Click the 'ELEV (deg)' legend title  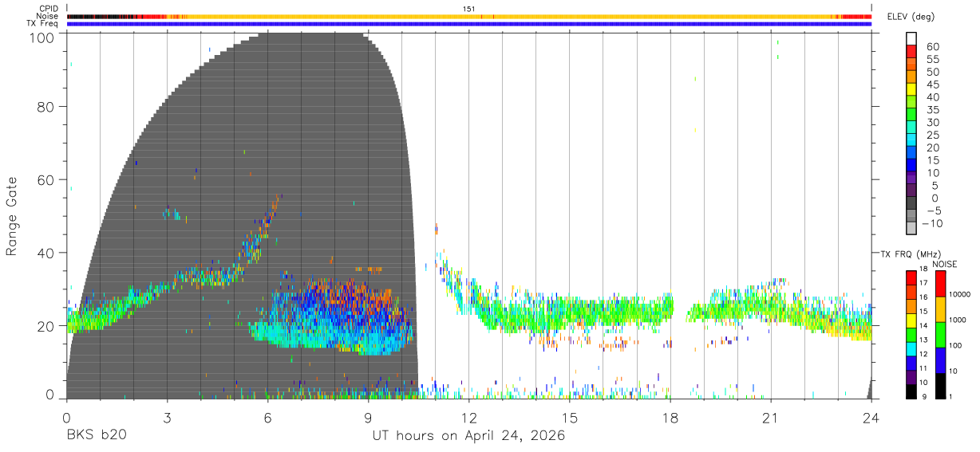pos(911,16)
